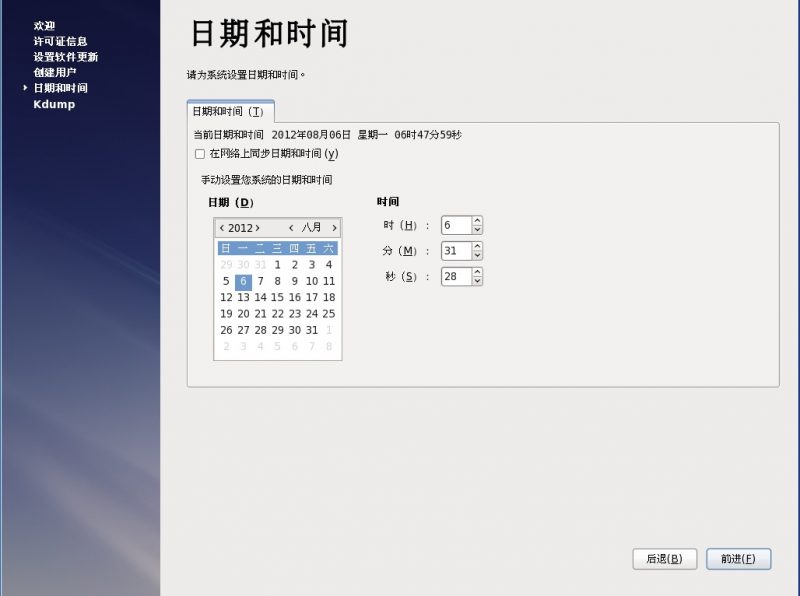The height and width of the screenshot is (596, 800).
Task: Click the minute input field
Action: (x=455, y=251)
